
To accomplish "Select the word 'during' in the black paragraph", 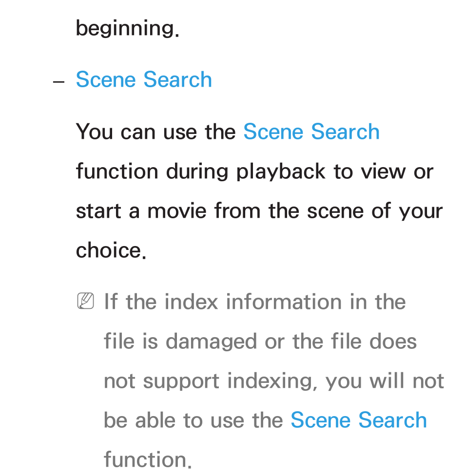I will pyautogui.click(x=197, y=172).
